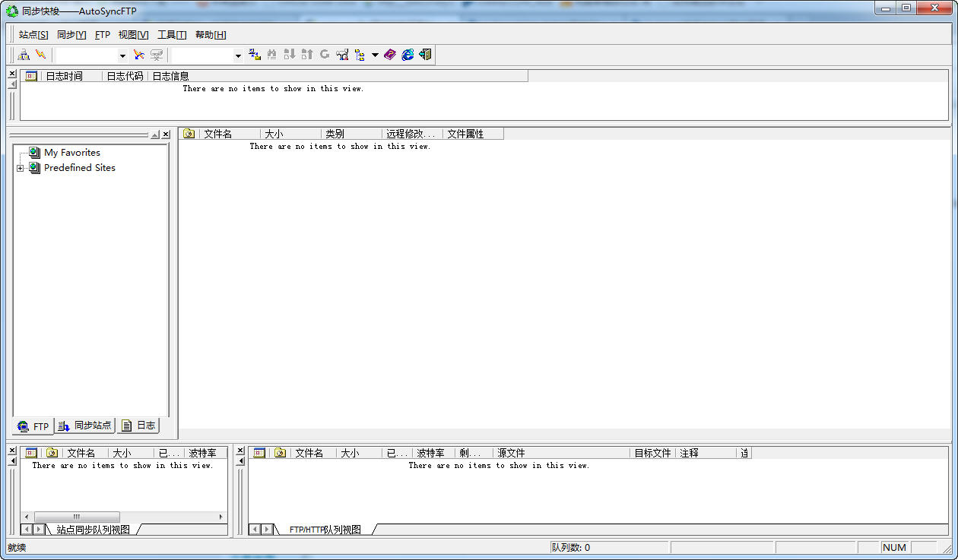Open the 站点[S] menu

[33, 35]
